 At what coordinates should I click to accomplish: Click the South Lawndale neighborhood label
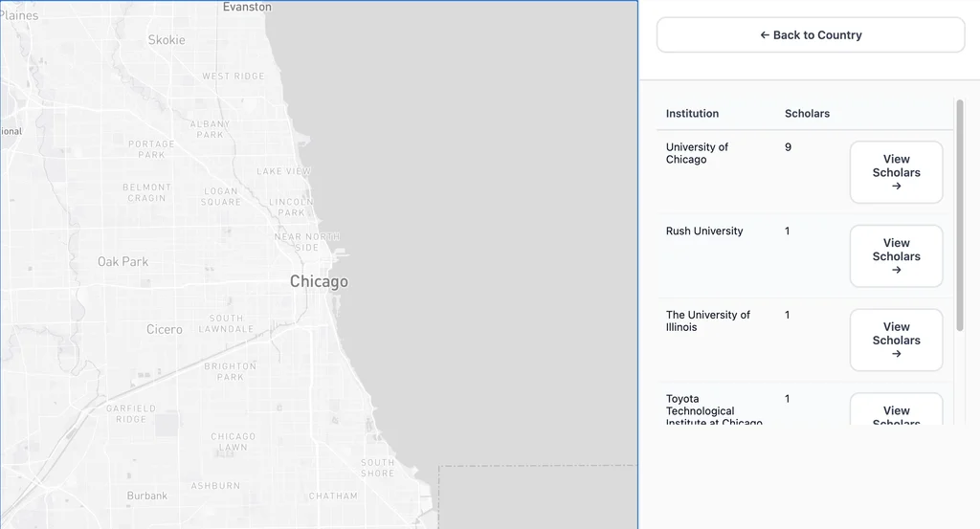point(226,323)
